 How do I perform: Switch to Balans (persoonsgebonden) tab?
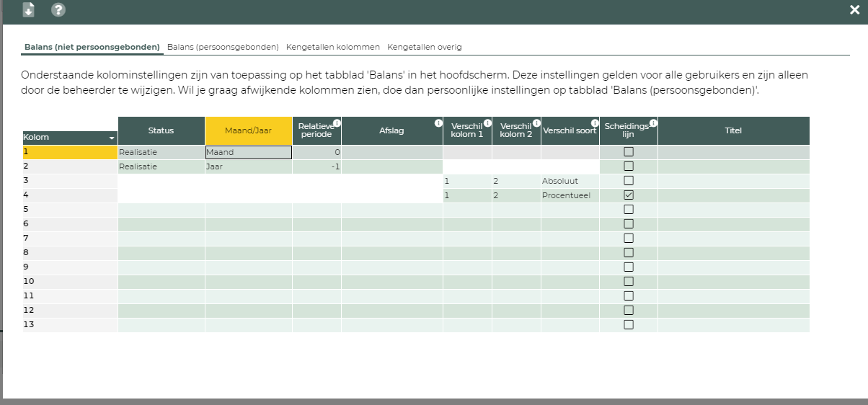pos(223,47)
